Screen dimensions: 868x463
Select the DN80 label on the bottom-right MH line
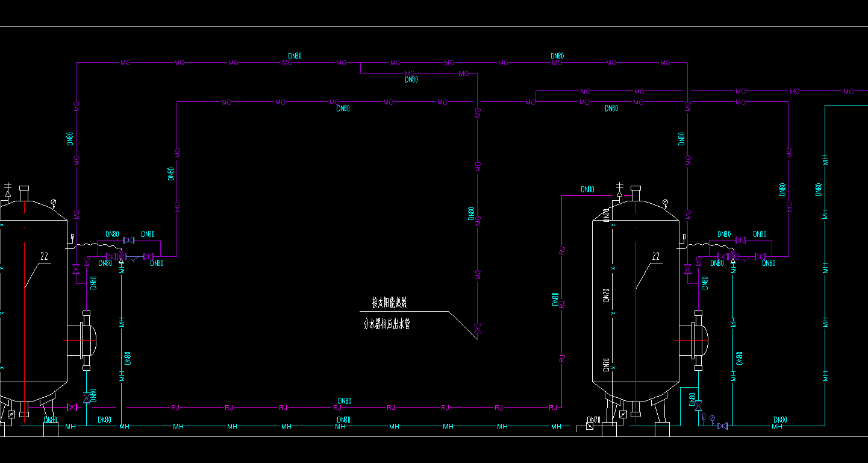click(779, 419)
